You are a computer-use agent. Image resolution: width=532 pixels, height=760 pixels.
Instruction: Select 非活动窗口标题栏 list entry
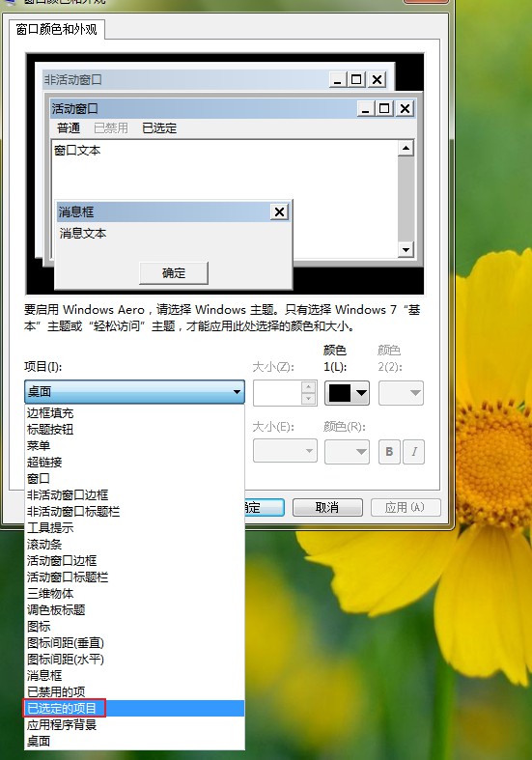coord(134,512)
